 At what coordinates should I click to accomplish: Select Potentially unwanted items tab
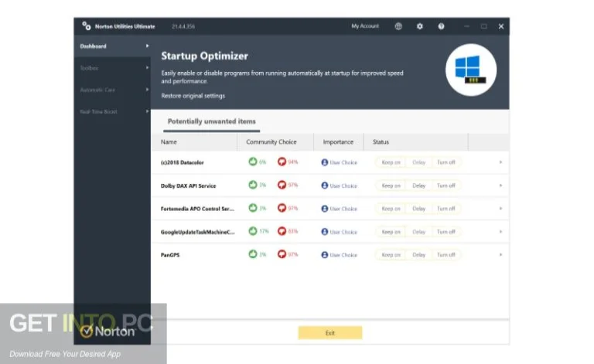click(x=211, y=121)
